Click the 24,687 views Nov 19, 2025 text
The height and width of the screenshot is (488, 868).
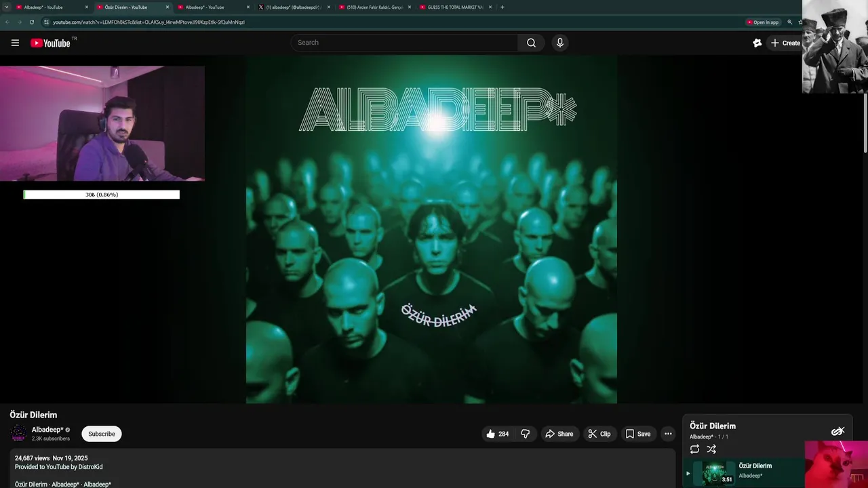click(x=51, y=458)
